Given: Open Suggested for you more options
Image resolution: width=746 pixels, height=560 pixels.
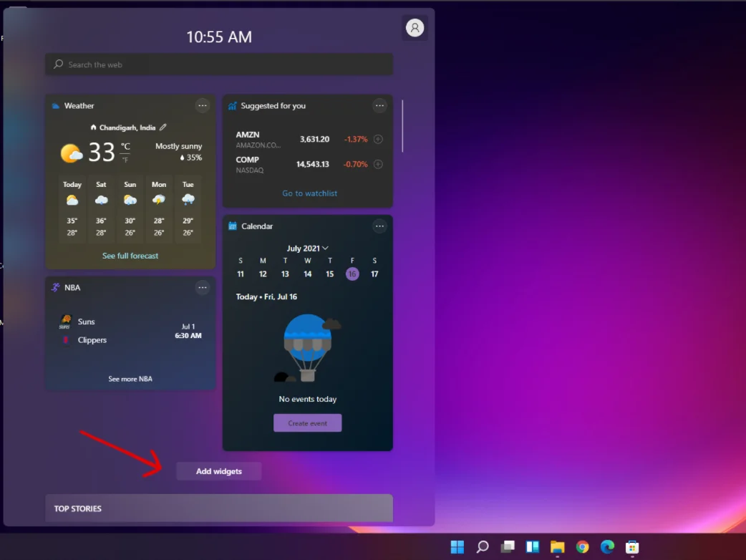Looking at the screenshot, I should [x=379, y=106].
